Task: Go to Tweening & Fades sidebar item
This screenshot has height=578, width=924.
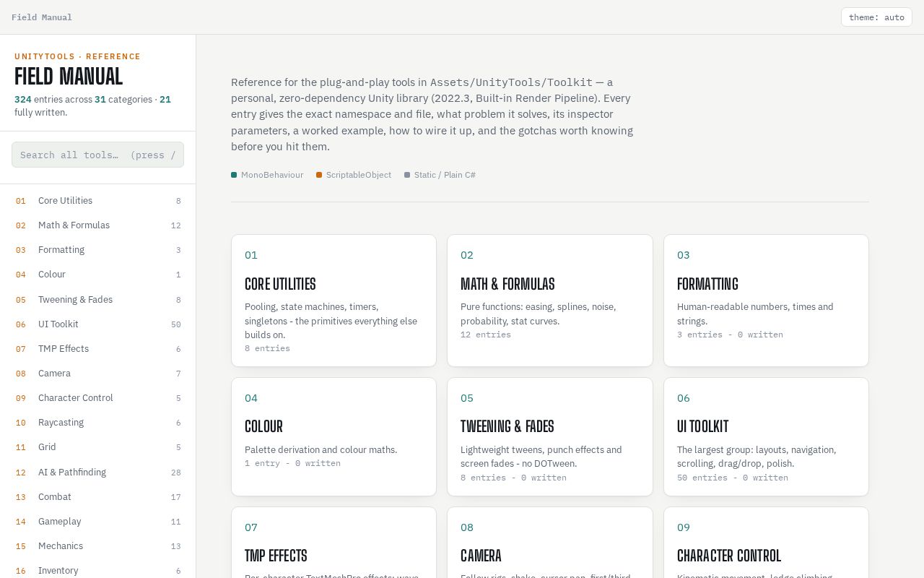Action: [x=97, y=300]
